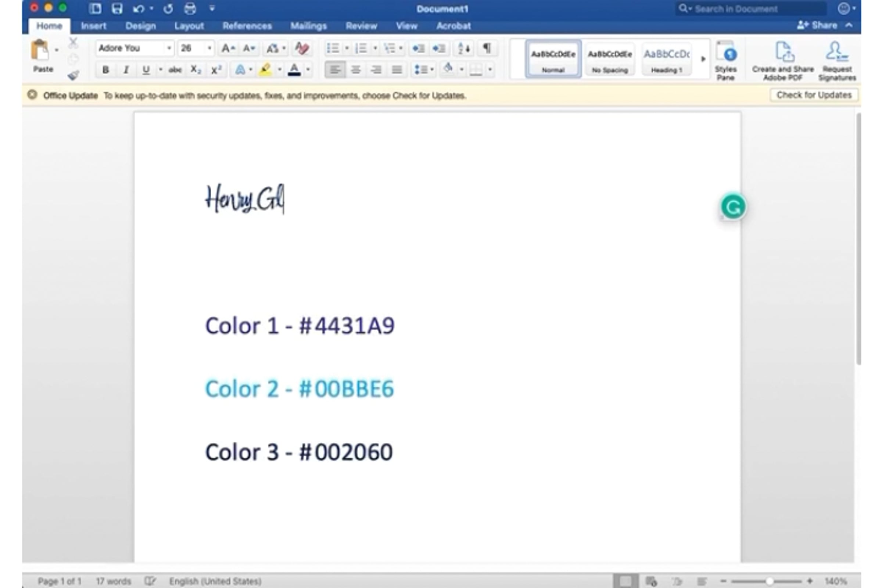The image size is (882, 588).
Task: Decrease the font size
Action: tap(249, 48)
